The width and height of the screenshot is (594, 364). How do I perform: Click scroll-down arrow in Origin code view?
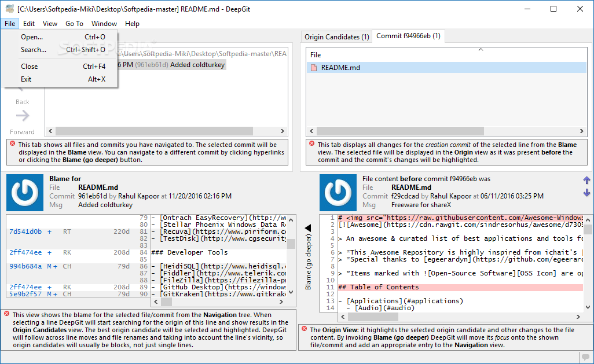[588, 307]
